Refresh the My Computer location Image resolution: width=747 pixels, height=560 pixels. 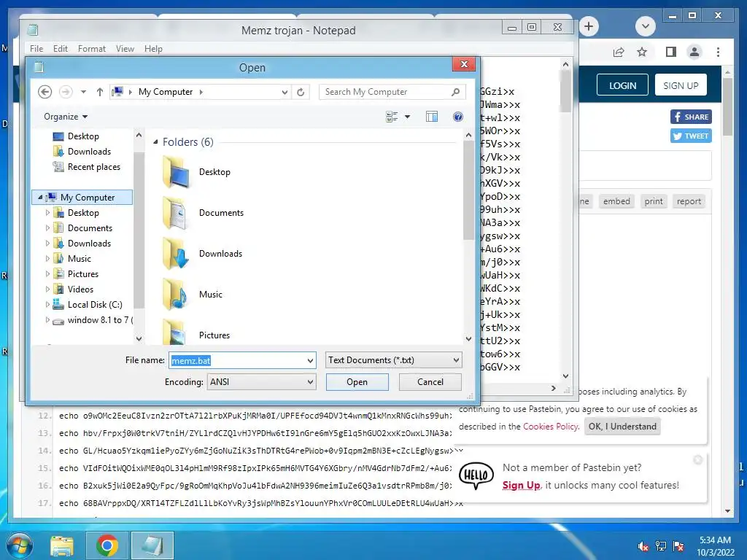point(301,92)
